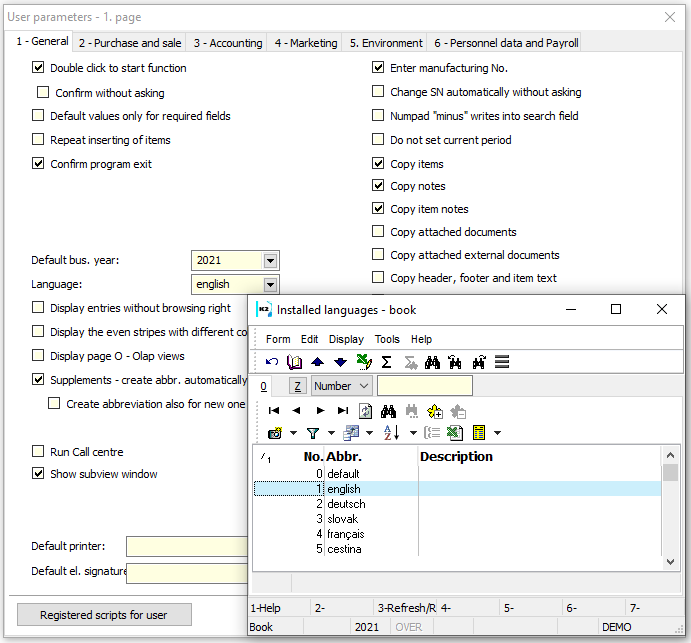Open the Number sort field combo box
691x643 pixels.
(342, 386)
